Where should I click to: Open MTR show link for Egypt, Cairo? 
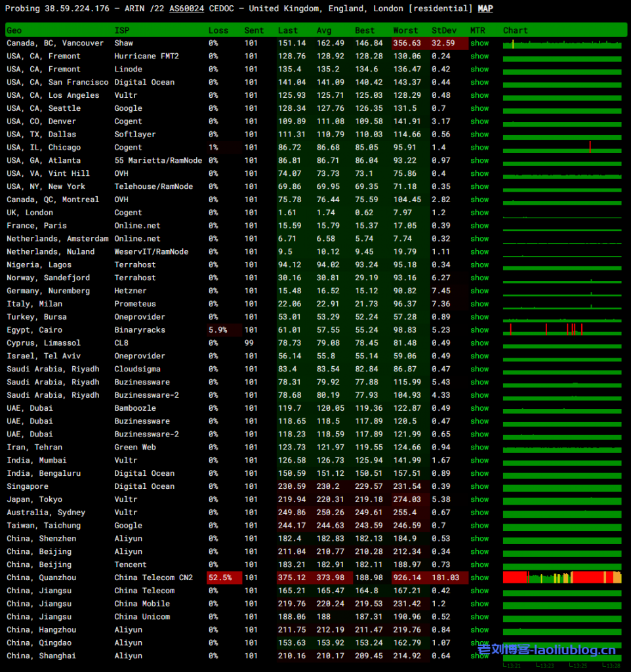pyautogui.click(x=479, y=330)
